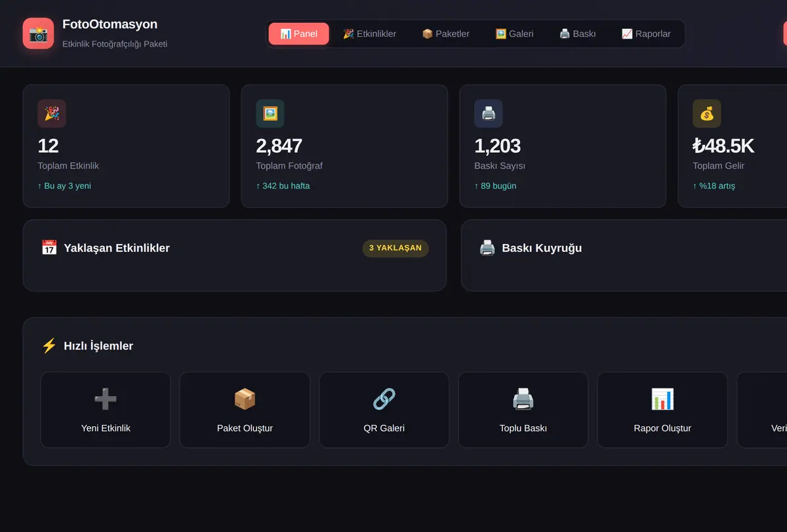Click the calendar icon beside Yaklaşan Etkinlikler
This screenshot has height=532, width=787.
pos(49,248)
